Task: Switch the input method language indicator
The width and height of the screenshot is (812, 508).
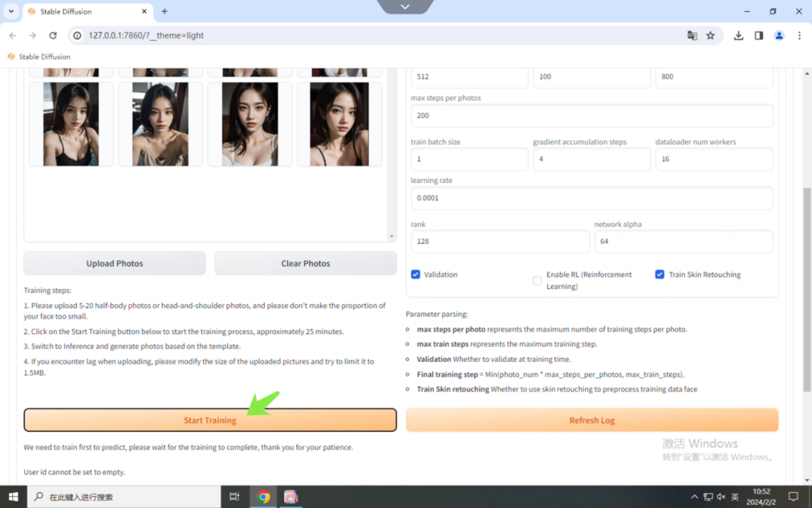Action: (x=735, y=497)
